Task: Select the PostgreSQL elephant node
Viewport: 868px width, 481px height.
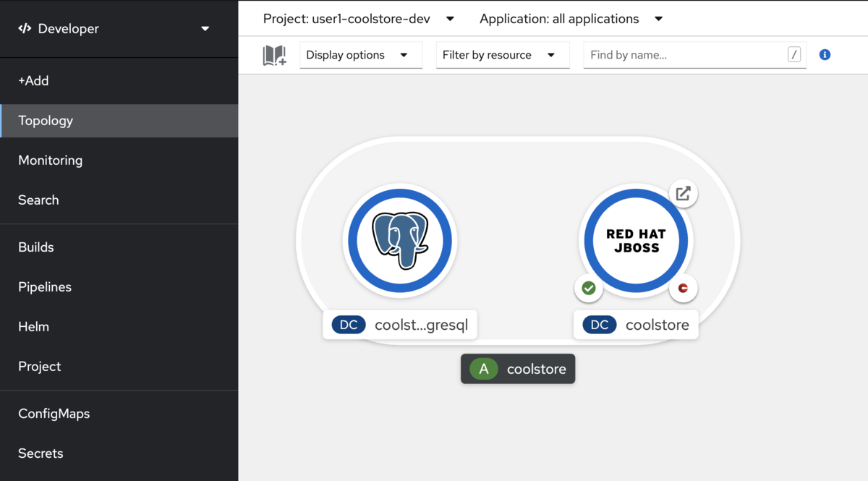Action: tap(400, 241)
